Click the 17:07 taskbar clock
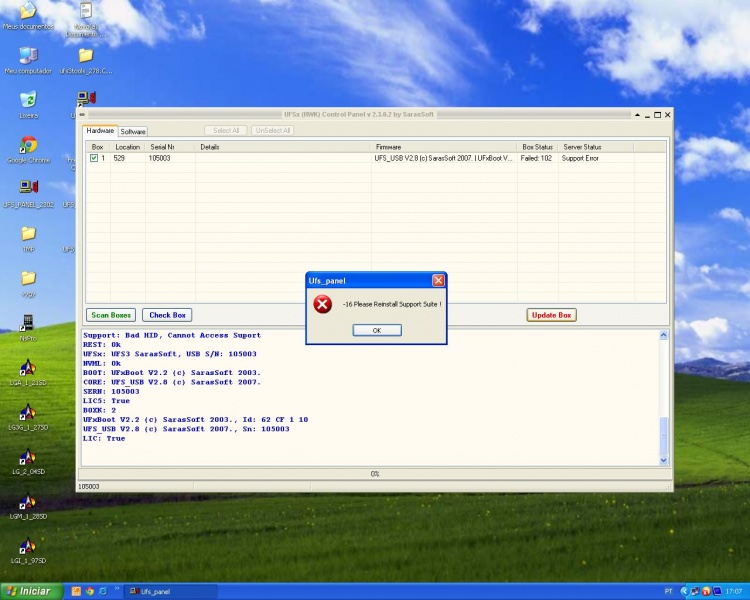 click(x=734, y=592)
